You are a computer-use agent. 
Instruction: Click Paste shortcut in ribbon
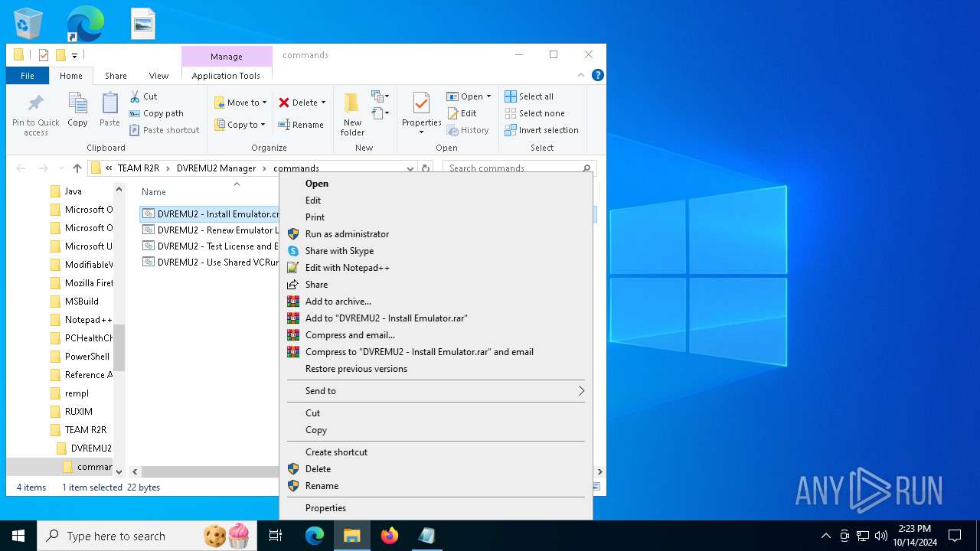click(x=164, y=130)
